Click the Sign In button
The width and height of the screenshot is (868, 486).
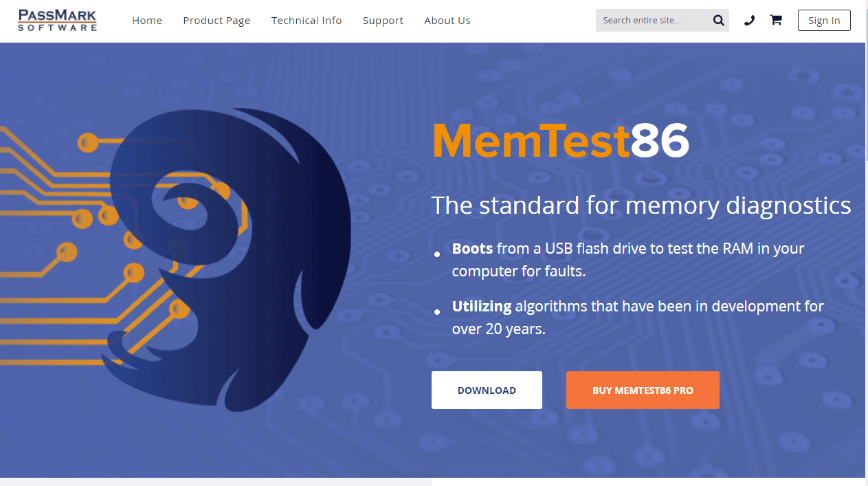(x=824, y=21)
